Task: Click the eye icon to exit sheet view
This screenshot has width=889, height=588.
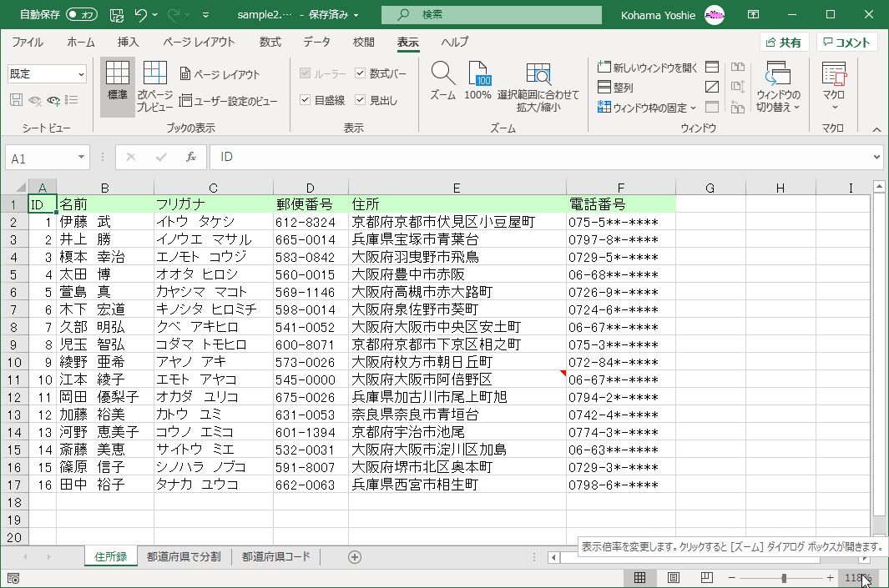Action: click(x=35, y=100)
